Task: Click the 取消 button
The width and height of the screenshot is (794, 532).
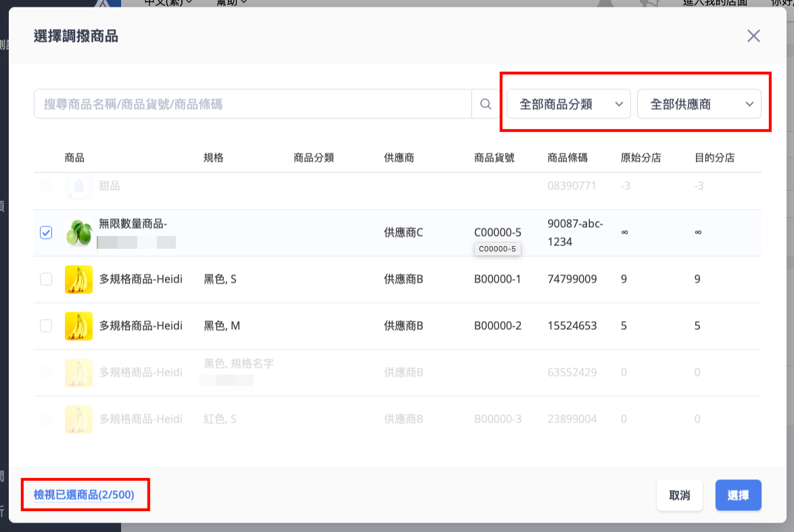Action: pos(680,495)
